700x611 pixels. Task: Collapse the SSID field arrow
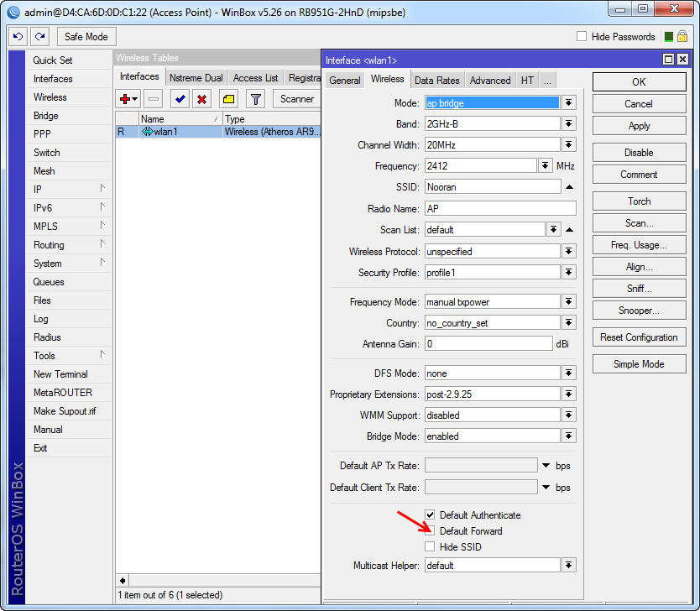(x=569, y=187)
